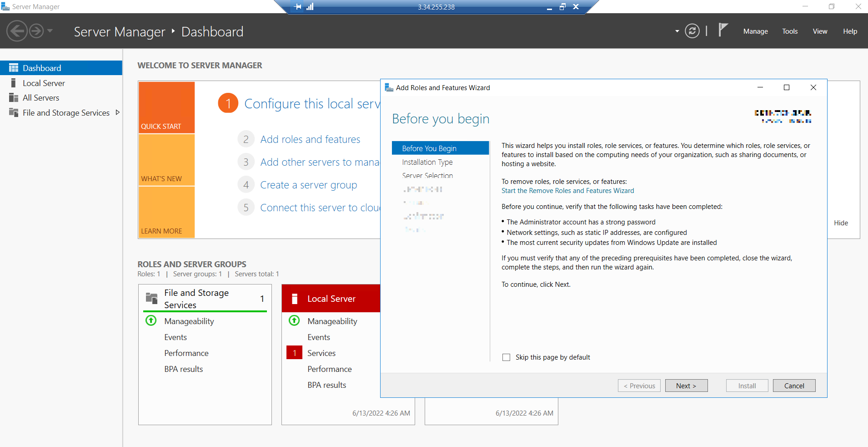Click Add other servers to manage link

point(320,162)
